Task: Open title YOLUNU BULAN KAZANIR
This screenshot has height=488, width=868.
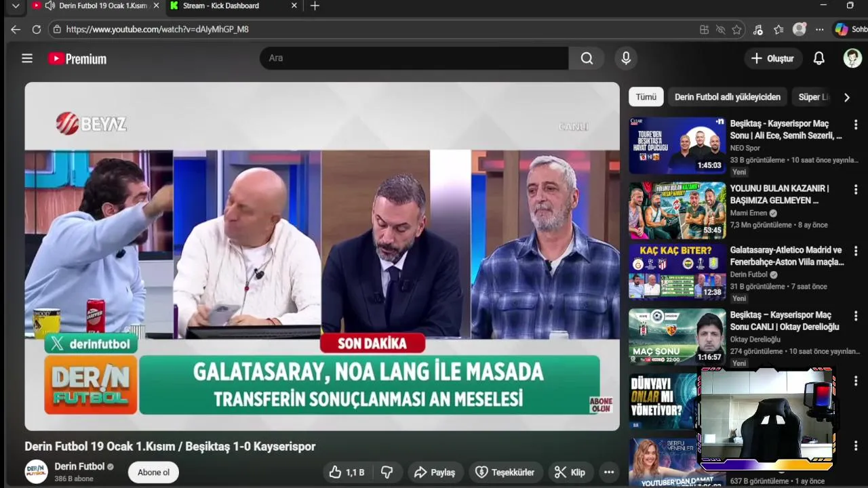Action: pyautogui.click(x=780, y=194)
